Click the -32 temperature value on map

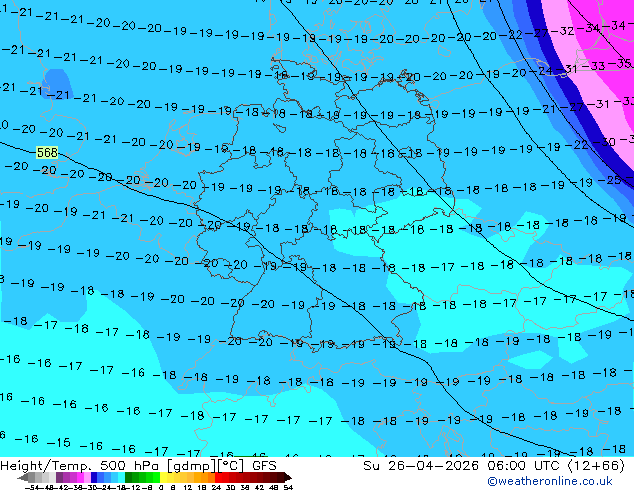pyautogui.click(x=563, y=31)
